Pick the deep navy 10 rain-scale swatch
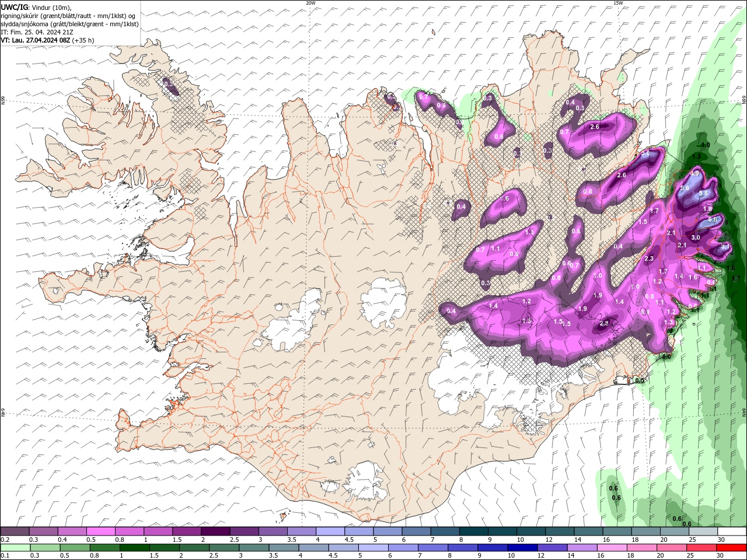747x560 pixels. (522, 548)
